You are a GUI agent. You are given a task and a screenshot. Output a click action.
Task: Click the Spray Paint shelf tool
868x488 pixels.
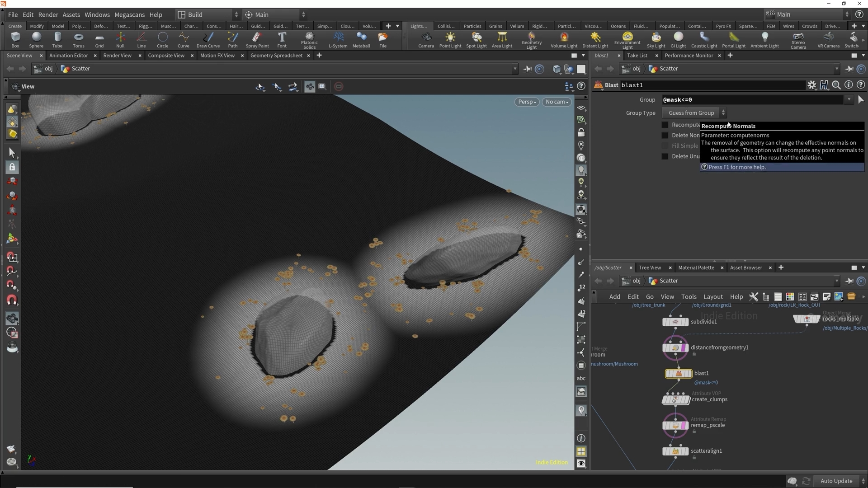pyautogui.click(x=257, y=39)
